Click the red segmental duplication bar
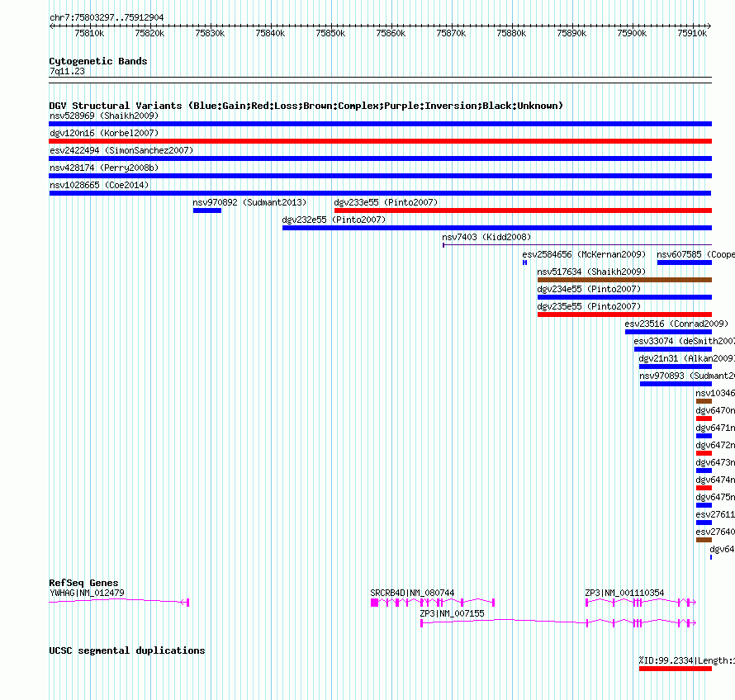 tap(676, 669)
